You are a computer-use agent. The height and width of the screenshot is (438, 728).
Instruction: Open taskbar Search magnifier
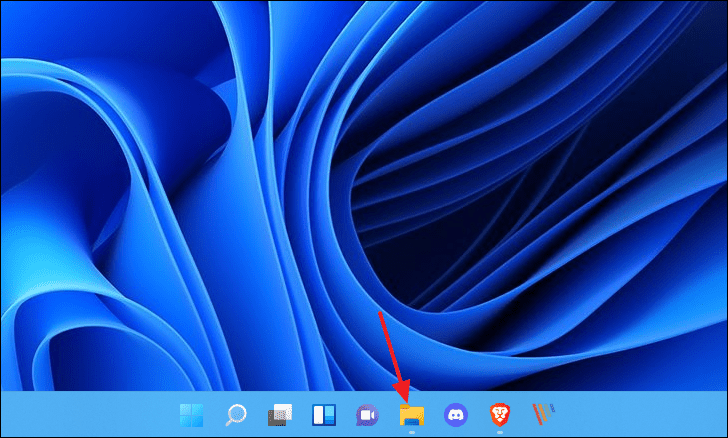pos(236,415)
